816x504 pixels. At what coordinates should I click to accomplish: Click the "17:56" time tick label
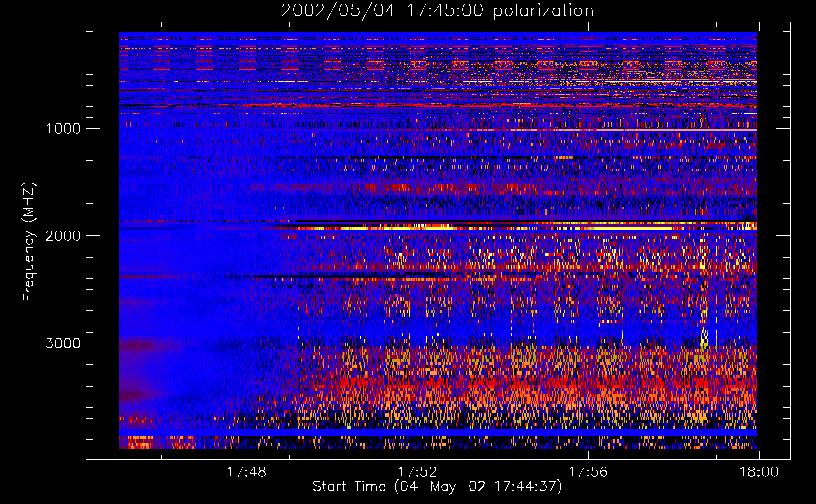(588, 472)
